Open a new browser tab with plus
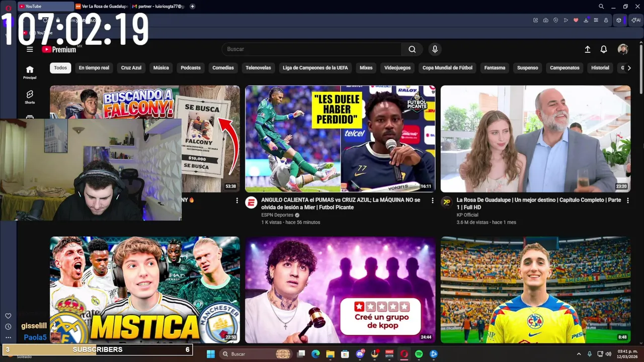 coord(193,7)
